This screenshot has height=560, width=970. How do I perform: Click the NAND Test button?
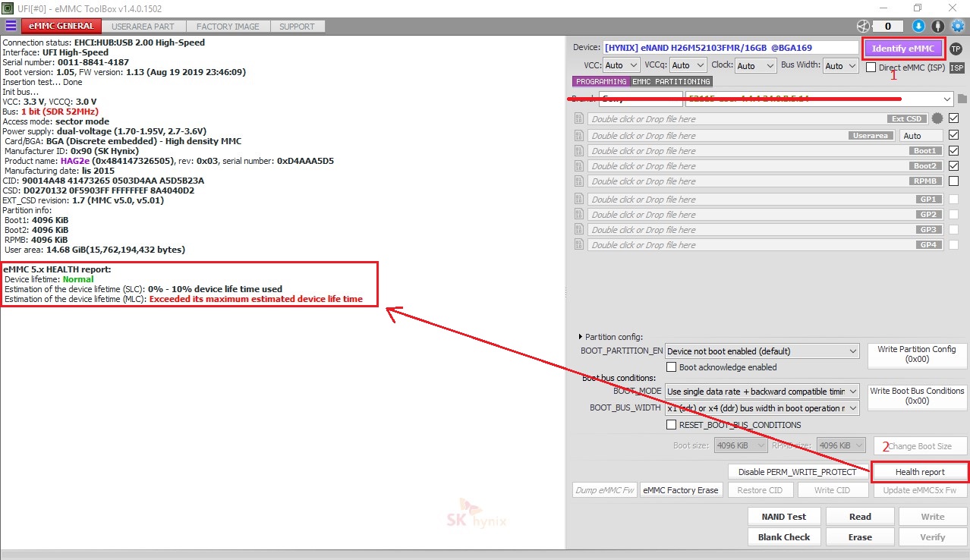tap(784, 517)
